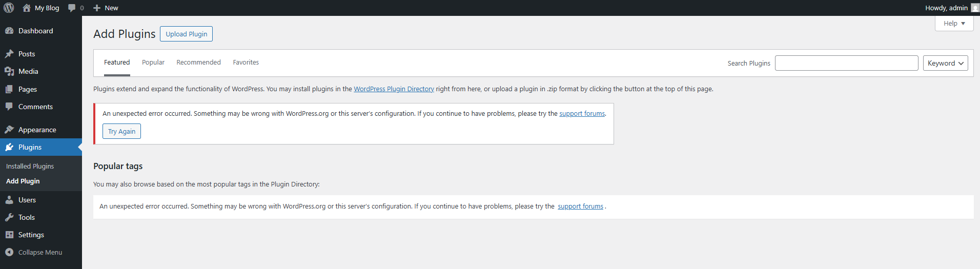This screenshot has width=980, height=269.
Task: Click the Try Again button
Action: (x=121, y=131)
